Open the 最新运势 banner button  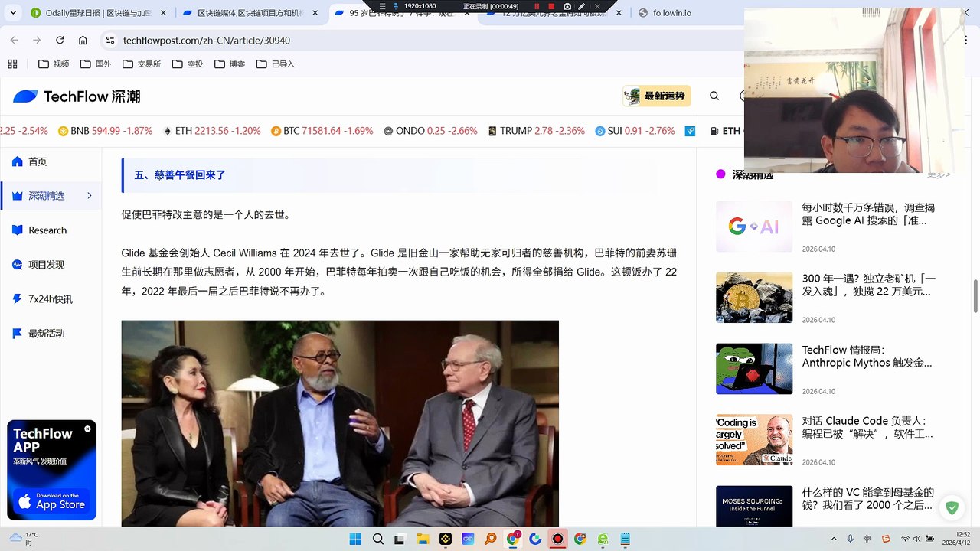pos(657,96)
